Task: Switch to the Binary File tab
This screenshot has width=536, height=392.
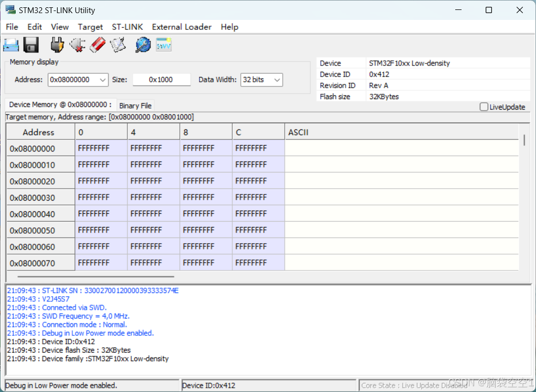Action: pos(135,106)
